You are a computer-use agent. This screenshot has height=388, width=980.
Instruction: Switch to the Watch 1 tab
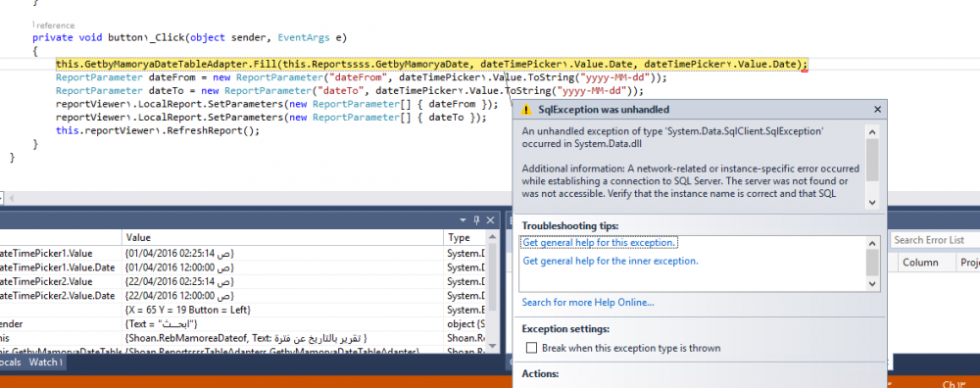pyautogui.click(x=46, y=363)
